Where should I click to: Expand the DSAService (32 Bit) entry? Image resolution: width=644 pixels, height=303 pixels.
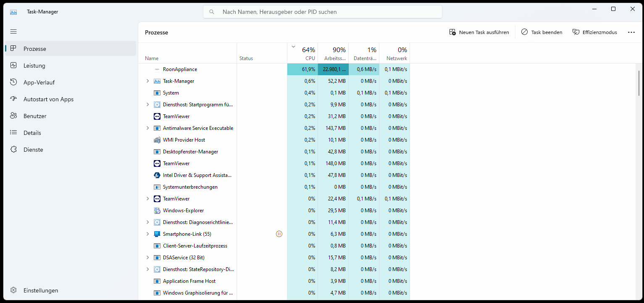pos(147,258)
